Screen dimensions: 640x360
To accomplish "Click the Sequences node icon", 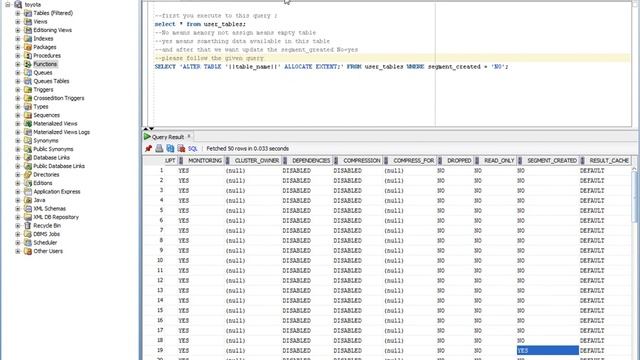I will 28,115.
